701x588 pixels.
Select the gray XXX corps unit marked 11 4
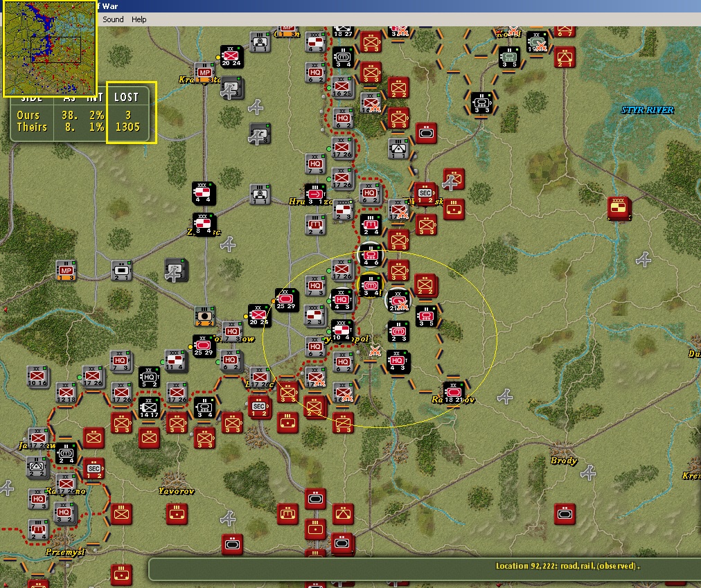point(175,360)
